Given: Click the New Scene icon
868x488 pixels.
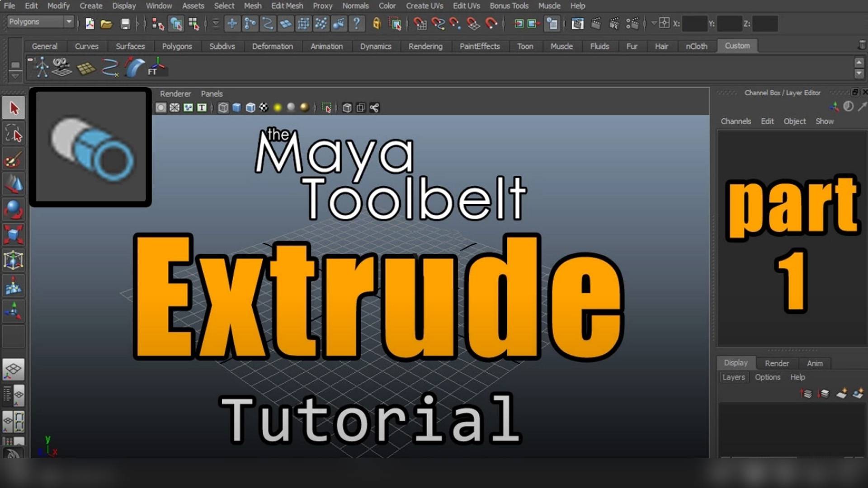Looking at the screenshot, I should tap(90, 23).
